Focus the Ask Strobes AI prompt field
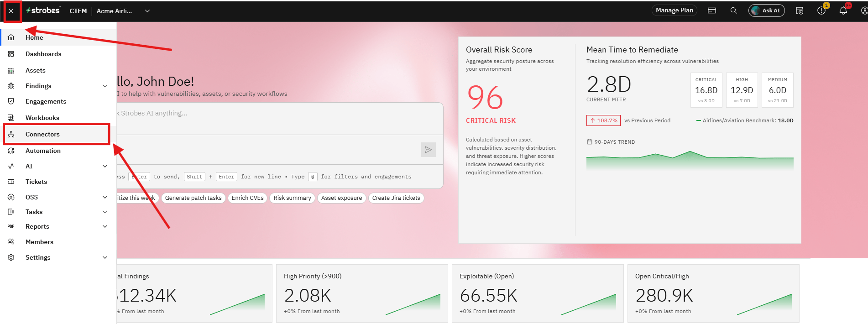Image resolution: width=868 pixels, height=324 pixels. (x=279, y=119)
